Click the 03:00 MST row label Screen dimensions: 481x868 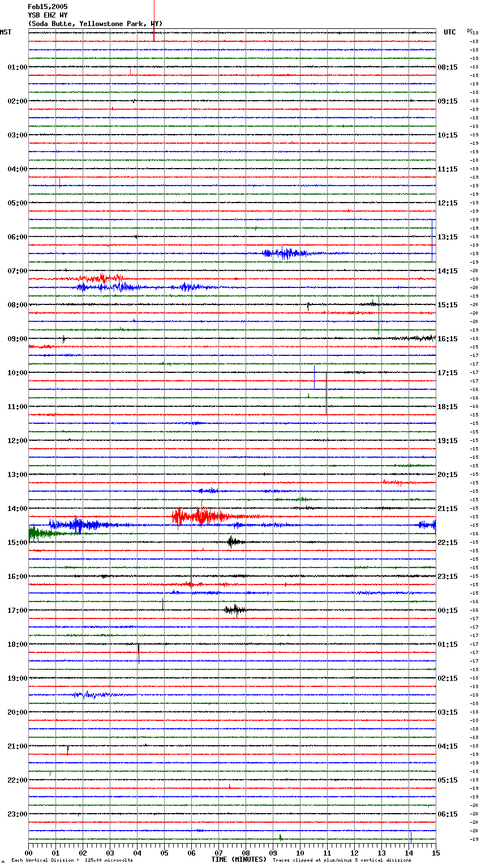coord(18,135)
